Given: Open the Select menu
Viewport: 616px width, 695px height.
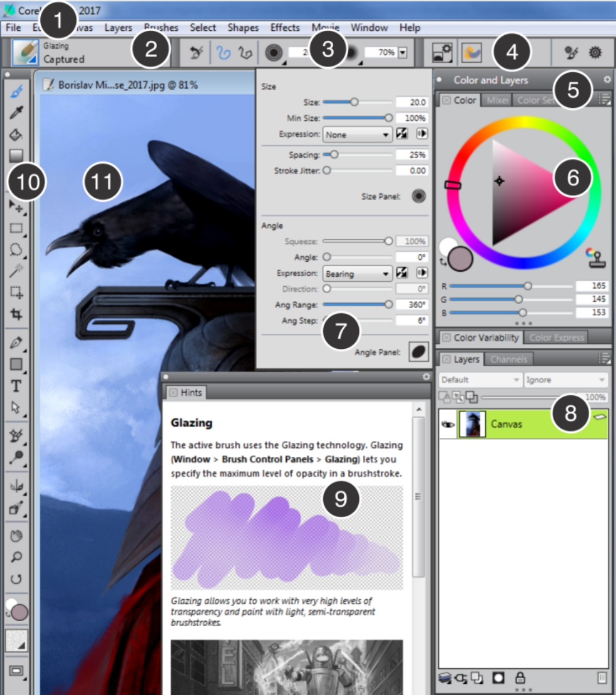Looking at the screenshot, I should [x=202, y=27].
